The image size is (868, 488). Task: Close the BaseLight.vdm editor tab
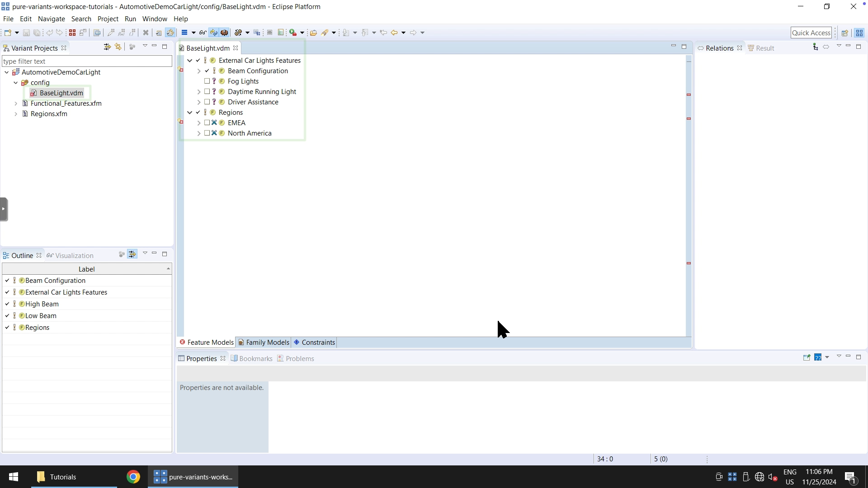[236, 48]
